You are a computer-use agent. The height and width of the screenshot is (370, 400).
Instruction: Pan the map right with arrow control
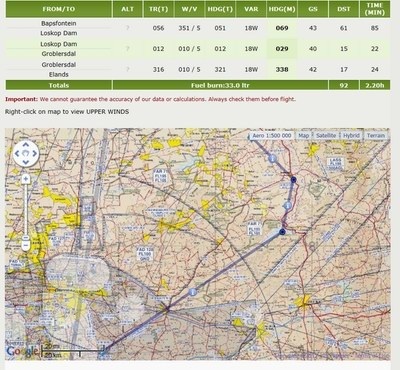[x=34, y=154]
